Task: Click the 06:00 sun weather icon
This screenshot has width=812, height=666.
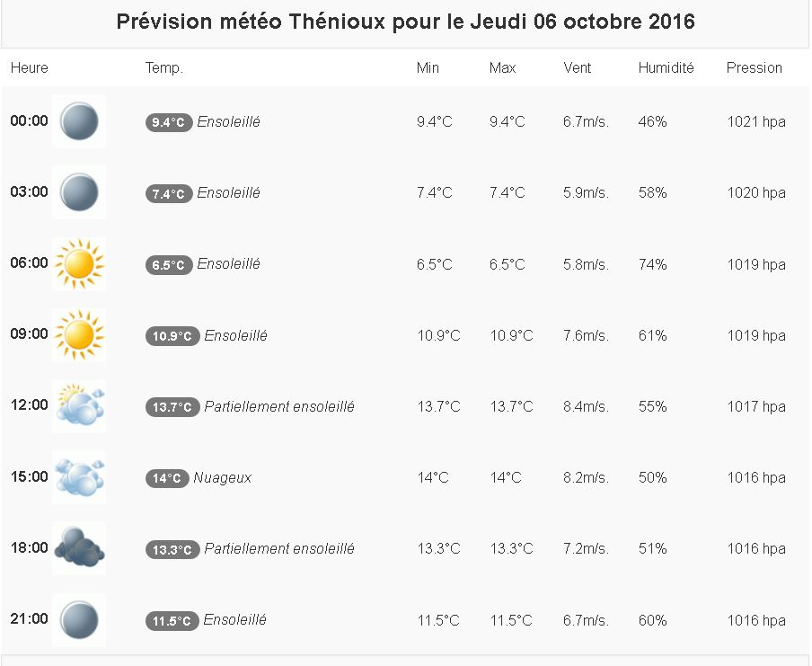Action: click(x=79, y=263)
